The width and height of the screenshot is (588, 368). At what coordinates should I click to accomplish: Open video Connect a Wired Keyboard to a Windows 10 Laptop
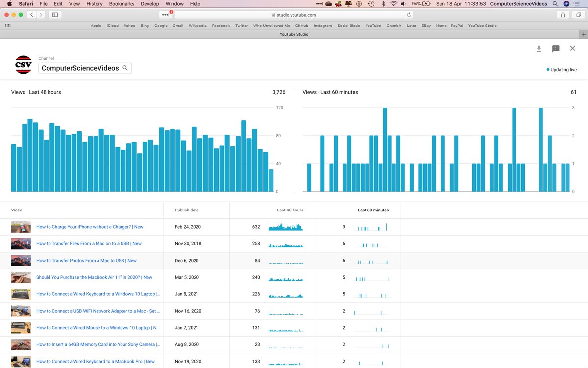(98, 294)
